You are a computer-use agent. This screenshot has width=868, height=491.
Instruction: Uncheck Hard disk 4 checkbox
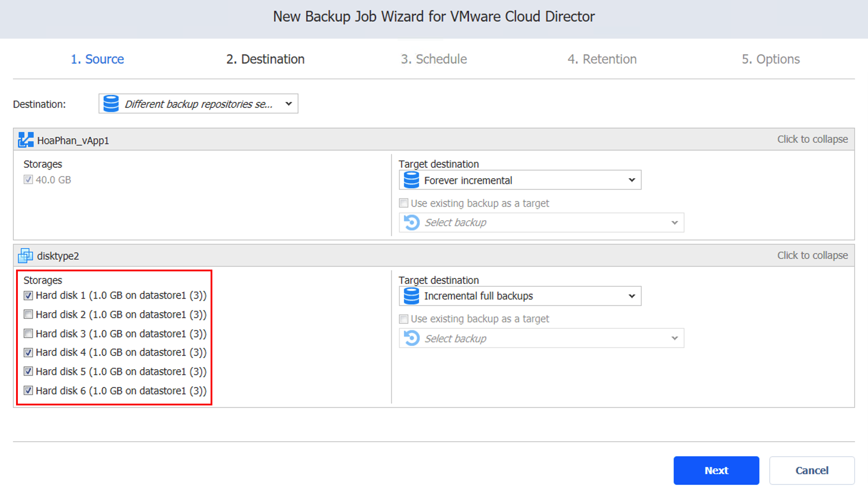[x=28, y=352]
